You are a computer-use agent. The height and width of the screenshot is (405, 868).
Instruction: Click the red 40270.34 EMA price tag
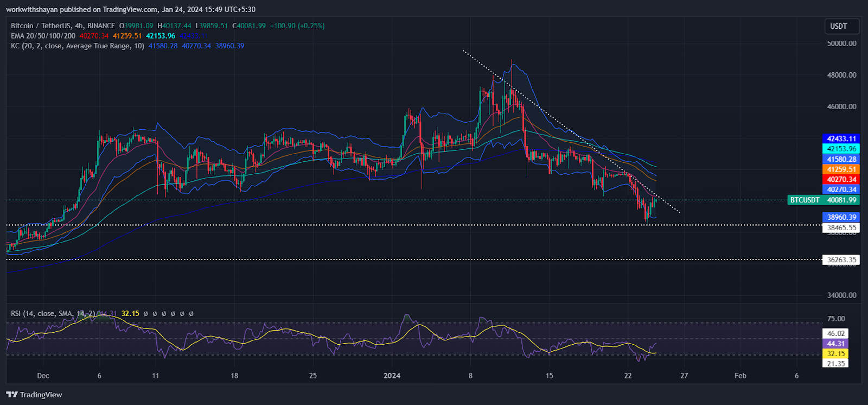point(841,179)
